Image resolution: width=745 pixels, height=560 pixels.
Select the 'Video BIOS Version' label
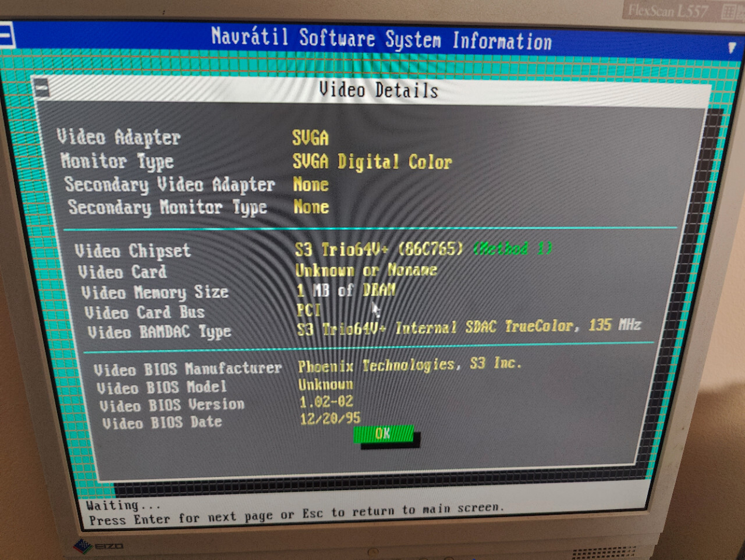[172, 405]
